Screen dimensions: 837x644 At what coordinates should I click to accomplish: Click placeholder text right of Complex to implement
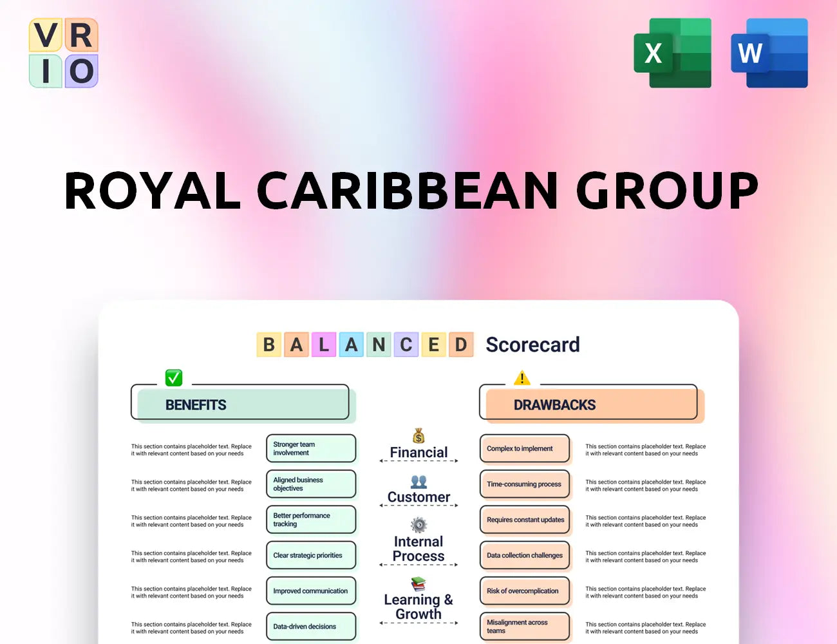645,450
